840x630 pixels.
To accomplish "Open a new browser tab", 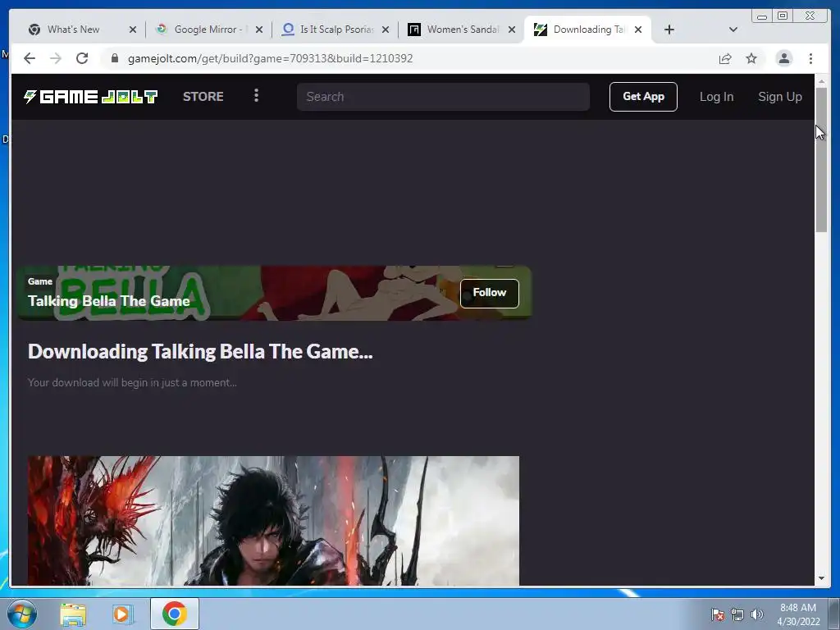I will 669,30.
